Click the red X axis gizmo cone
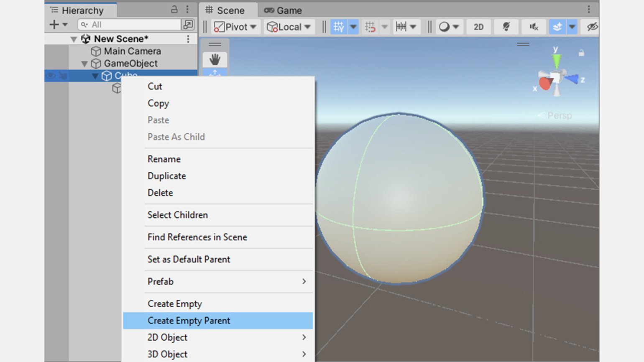The image size is (644, 362). click(544, 84)
